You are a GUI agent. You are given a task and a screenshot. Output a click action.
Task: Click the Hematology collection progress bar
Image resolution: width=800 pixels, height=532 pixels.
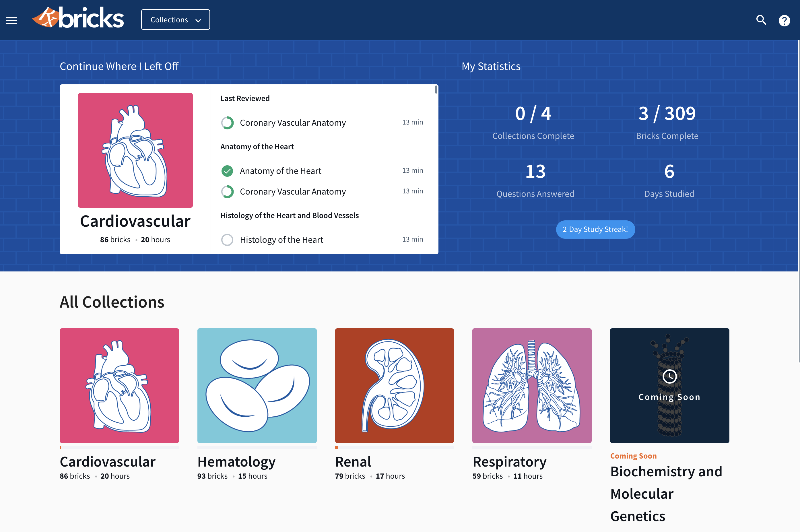pyautogui.click(x=257, y=448)
